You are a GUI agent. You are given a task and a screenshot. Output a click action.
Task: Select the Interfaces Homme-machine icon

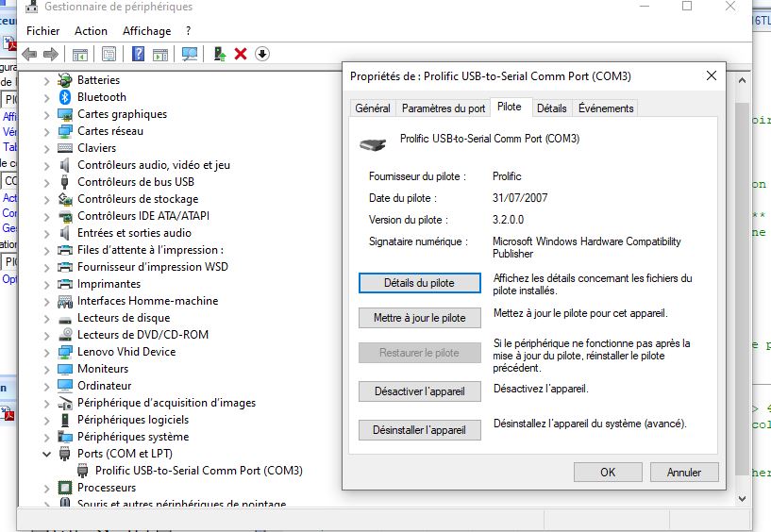point(65,301)
